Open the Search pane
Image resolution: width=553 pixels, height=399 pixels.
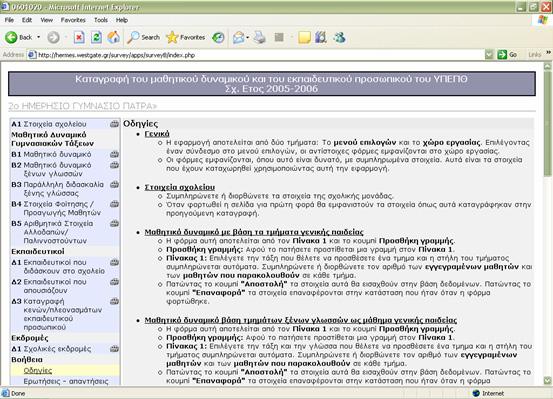pyautogui.click(x=144, y=37)
